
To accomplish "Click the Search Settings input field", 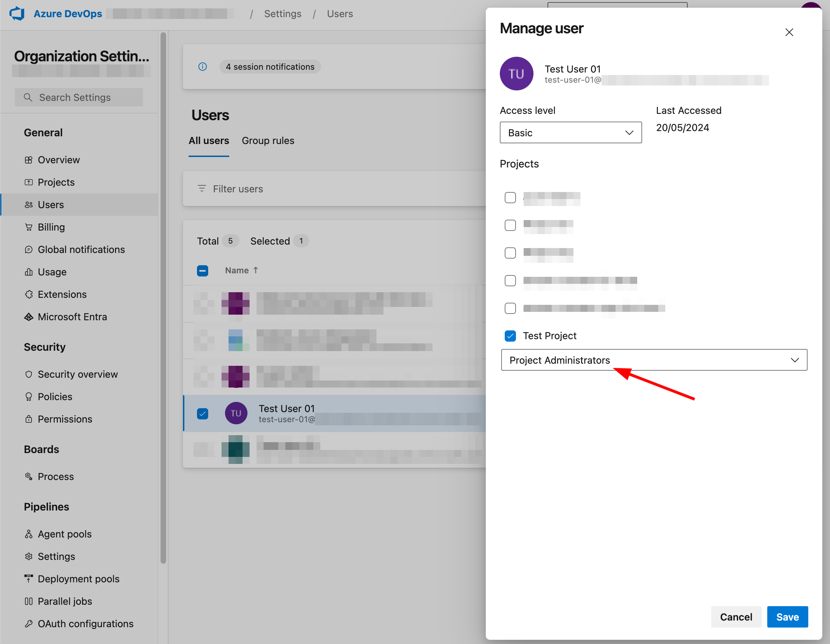I will point(79,97).
